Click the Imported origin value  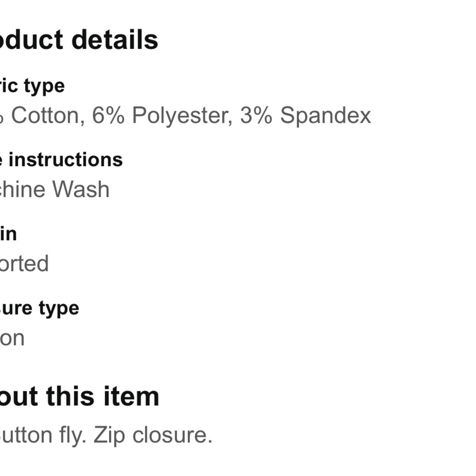click(x=24, y=264)
